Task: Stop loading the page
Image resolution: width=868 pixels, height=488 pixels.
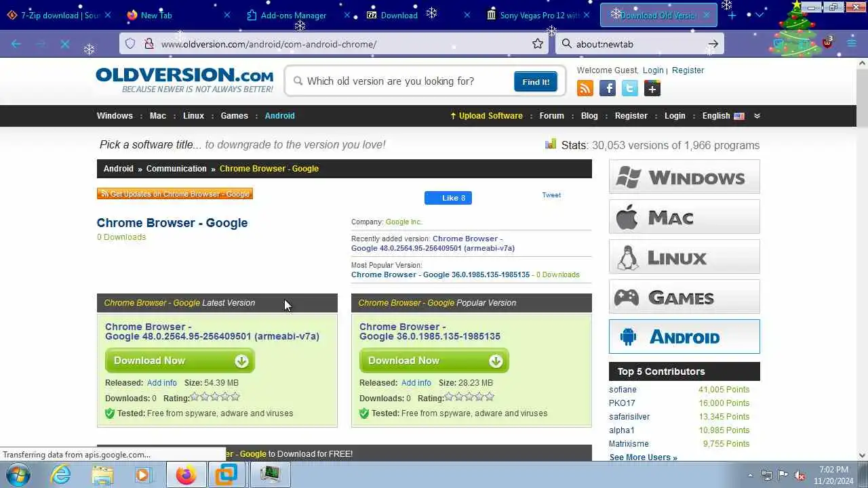Action: [65, 44]
